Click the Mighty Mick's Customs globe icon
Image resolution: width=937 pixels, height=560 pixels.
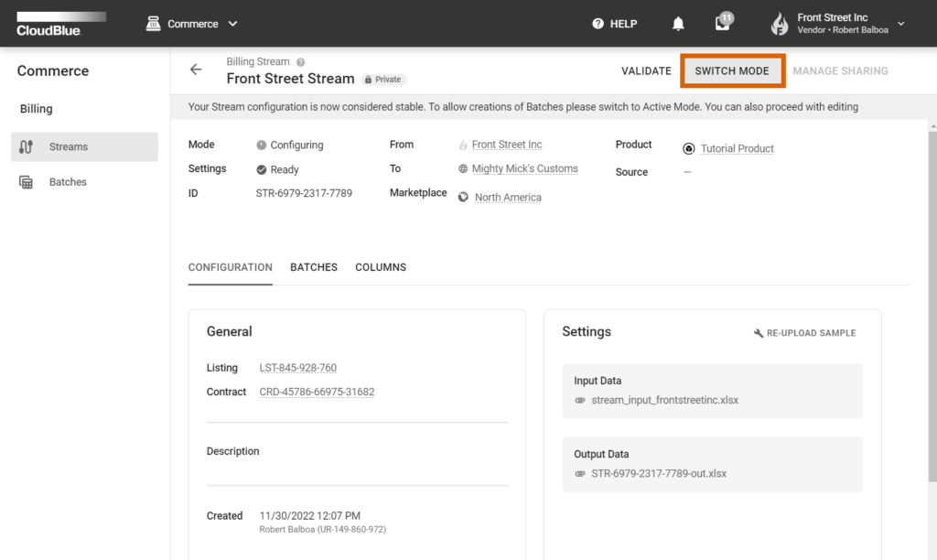462,169
